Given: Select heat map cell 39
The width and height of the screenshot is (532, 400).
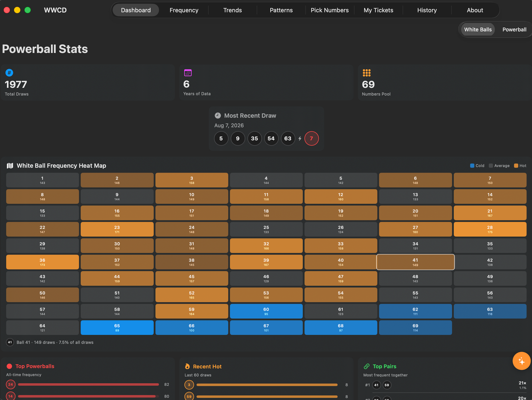Looking at the screenshot, I should (266, 262).
